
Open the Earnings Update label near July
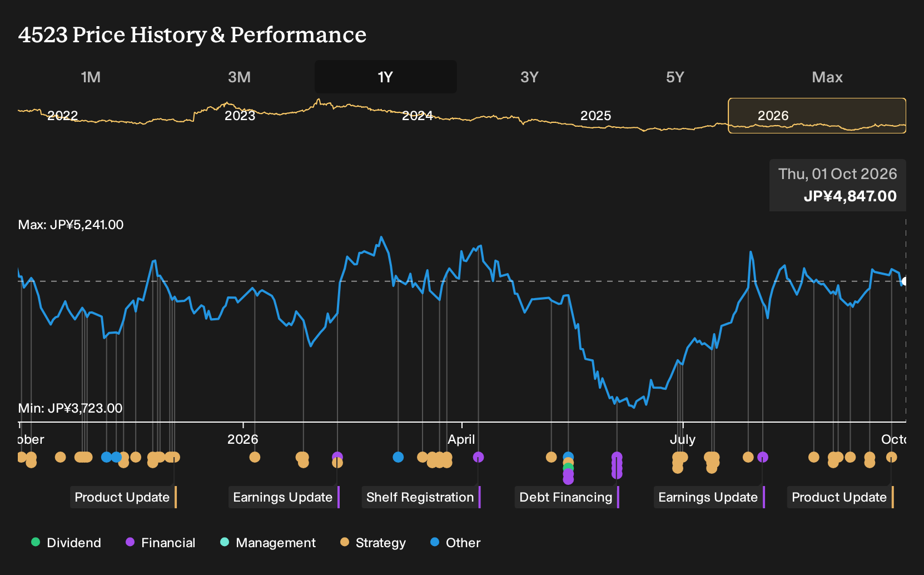pos(709,497)
